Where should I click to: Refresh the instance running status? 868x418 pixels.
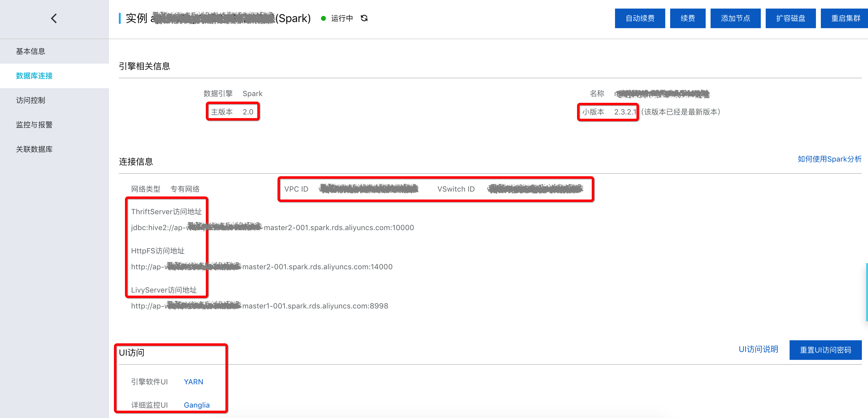[364, 18]
